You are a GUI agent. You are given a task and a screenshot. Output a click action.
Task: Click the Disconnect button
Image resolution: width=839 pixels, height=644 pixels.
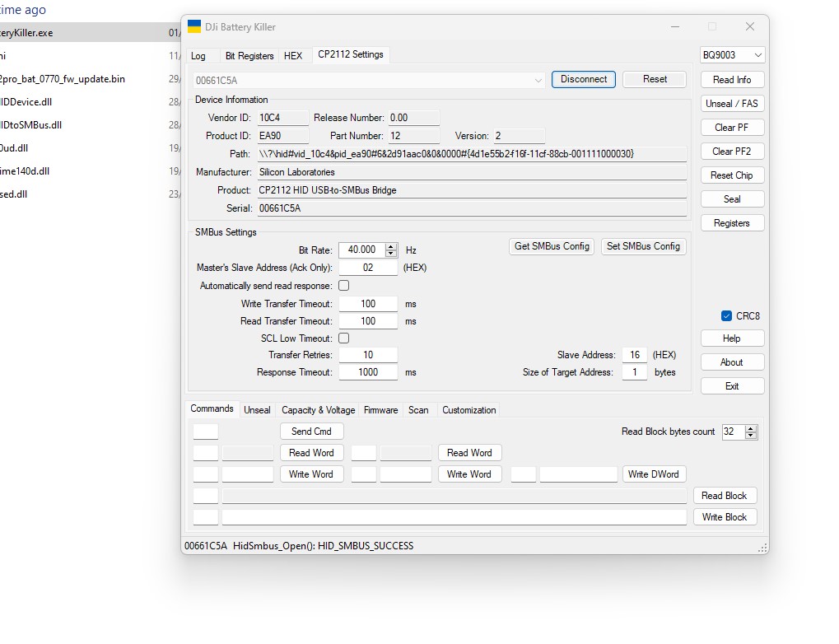point(583,80)
